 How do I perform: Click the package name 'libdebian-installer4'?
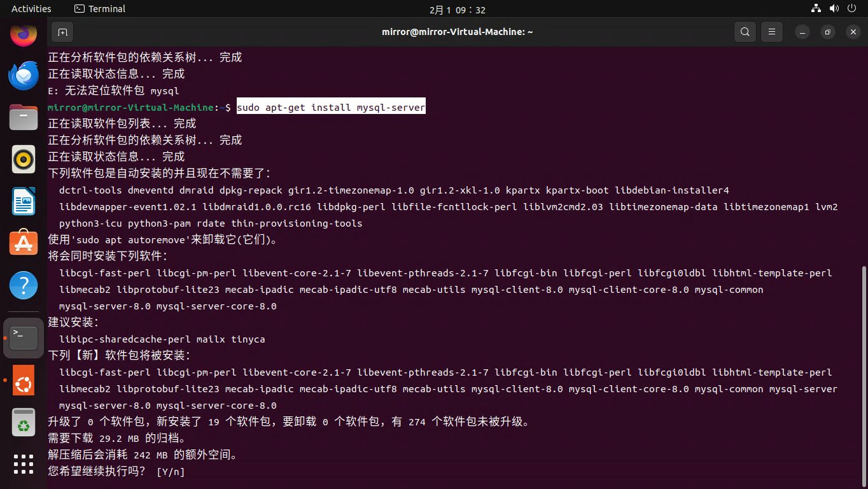pos(672,190)
